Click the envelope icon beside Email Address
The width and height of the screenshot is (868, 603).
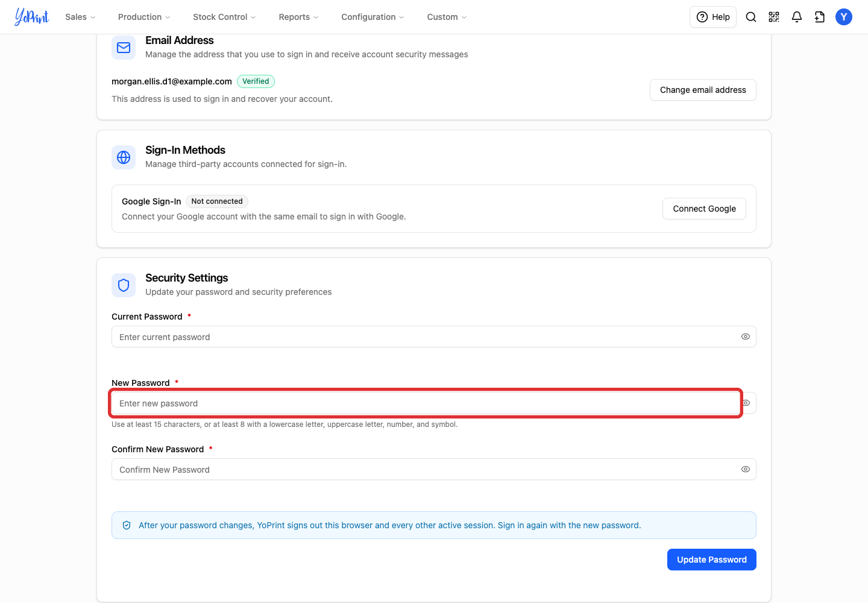124,48
